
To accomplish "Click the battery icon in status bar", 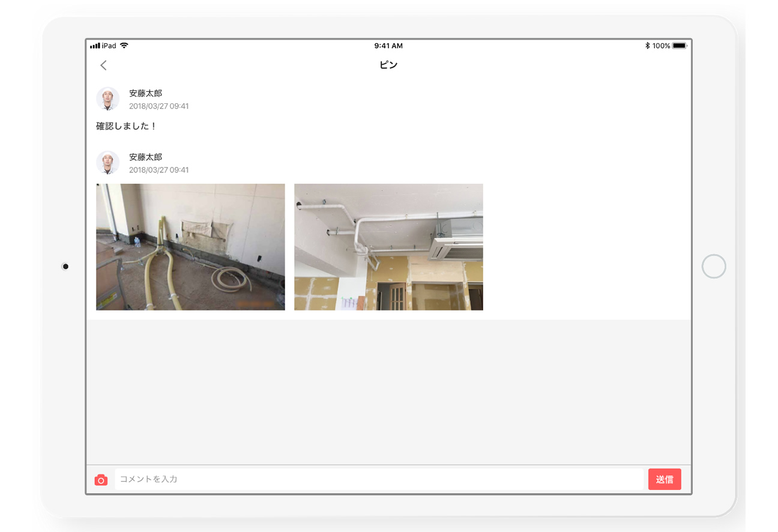I will coord(680,46).
